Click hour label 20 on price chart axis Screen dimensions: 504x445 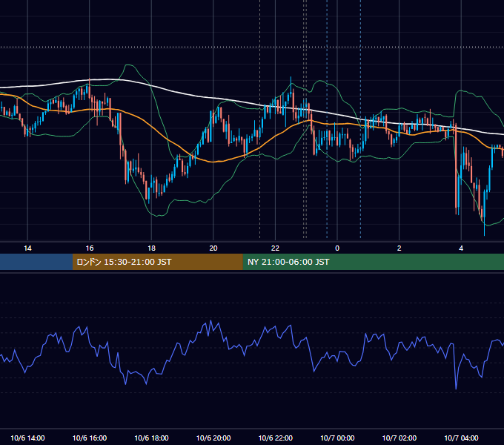(213, 248)
